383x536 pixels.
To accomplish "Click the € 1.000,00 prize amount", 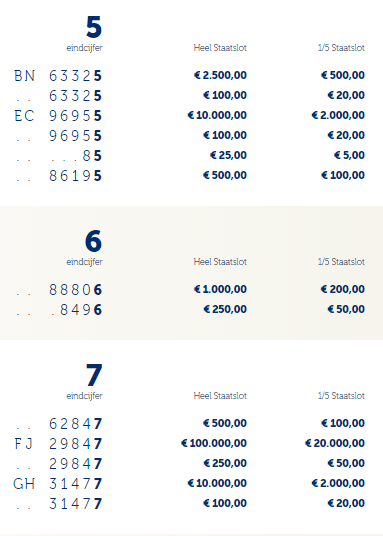I will 220,289.
